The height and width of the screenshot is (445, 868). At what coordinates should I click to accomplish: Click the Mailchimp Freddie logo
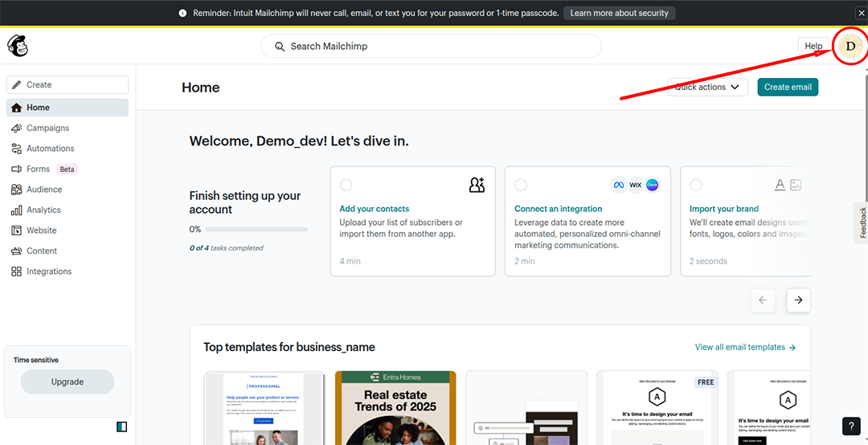(x=18, y=46)
